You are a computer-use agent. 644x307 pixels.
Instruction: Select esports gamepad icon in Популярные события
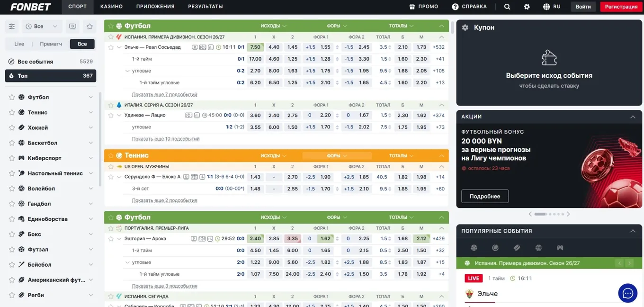560,248
